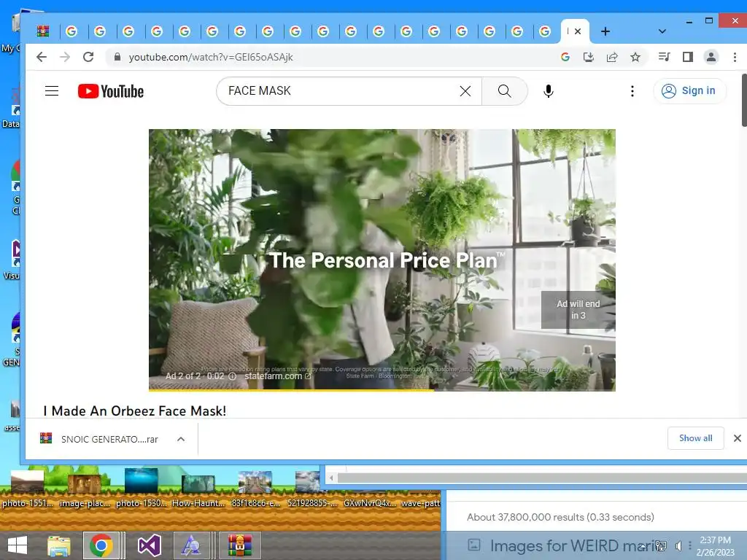Click Chrome icon on taskbar
The width and height of the screenshot is (747, 560).
tap(101, 545)
